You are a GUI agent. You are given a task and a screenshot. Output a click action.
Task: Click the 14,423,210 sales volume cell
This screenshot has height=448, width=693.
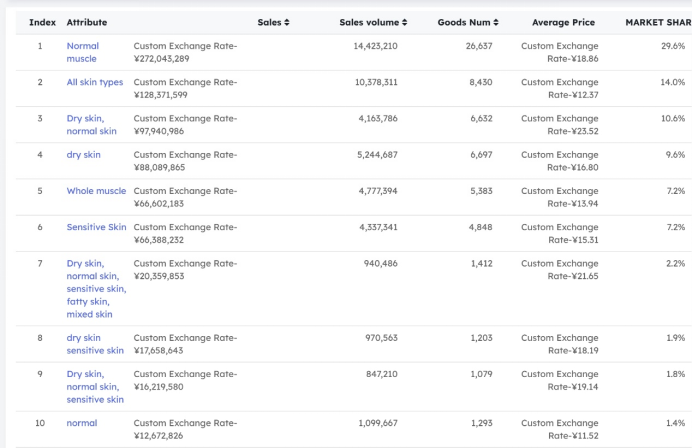tap(375, 46)
